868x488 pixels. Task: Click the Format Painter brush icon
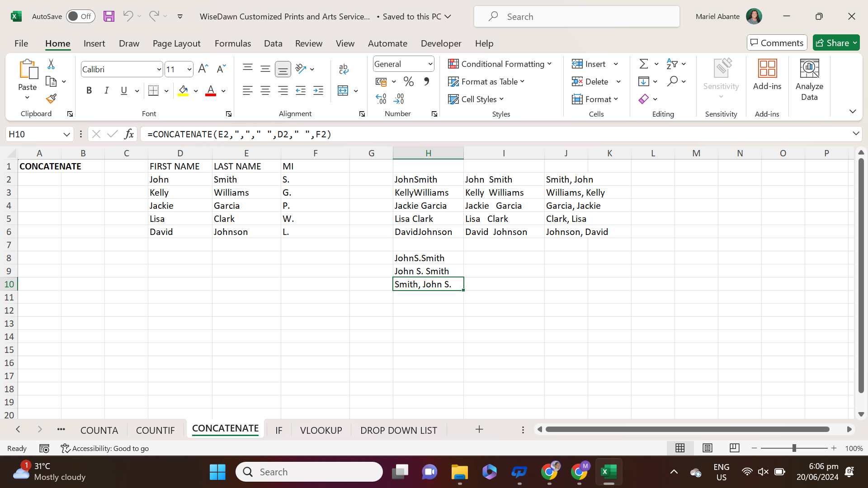(51, 99)
